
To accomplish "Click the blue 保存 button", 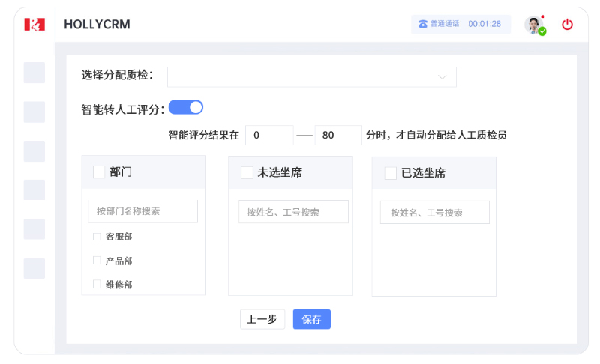I will [312, 319].
